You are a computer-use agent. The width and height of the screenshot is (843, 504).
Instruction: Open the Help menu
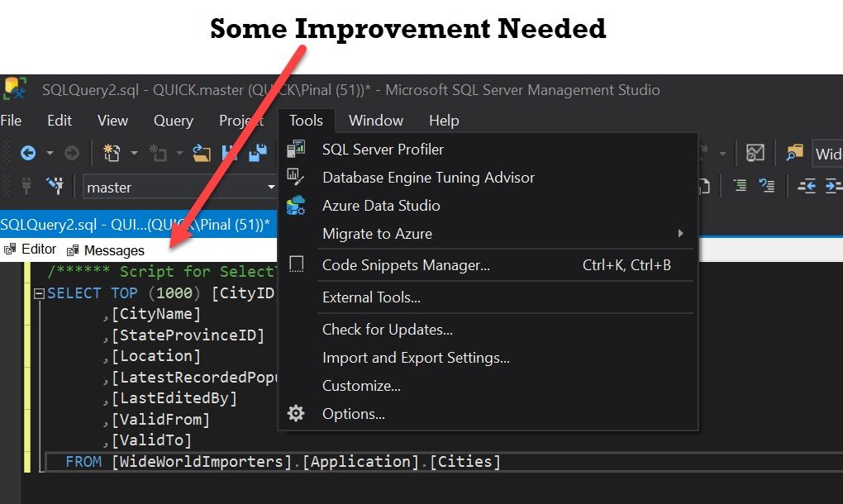[x=444, y=121]
